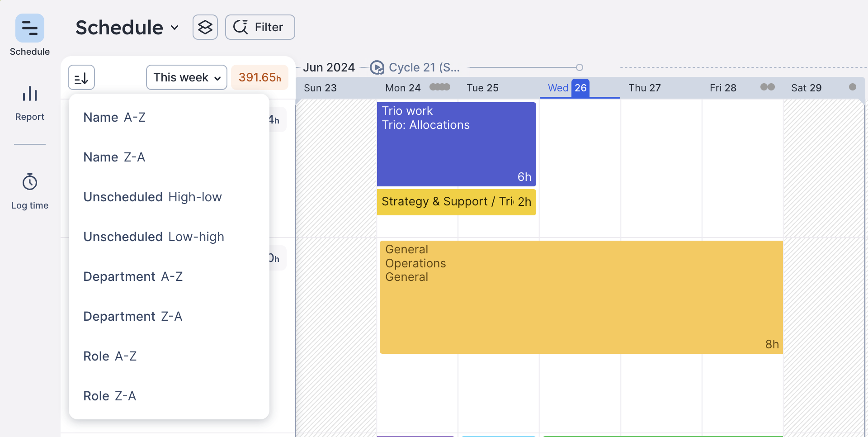Open the General Operations 8h block

(581, 297)
